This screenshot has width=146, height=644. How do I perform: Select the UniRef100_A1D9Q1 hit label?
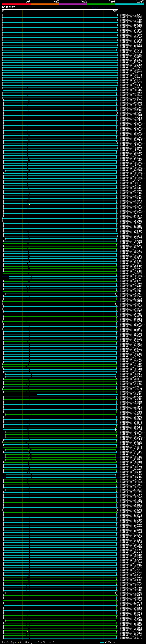[x=131, y=593]
